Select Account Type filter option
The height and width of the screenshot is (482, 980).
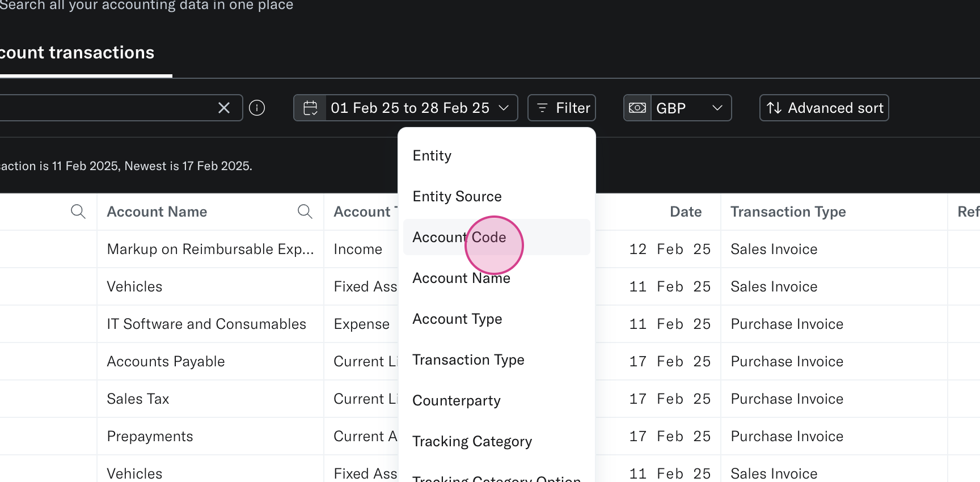tap(457, 319)
